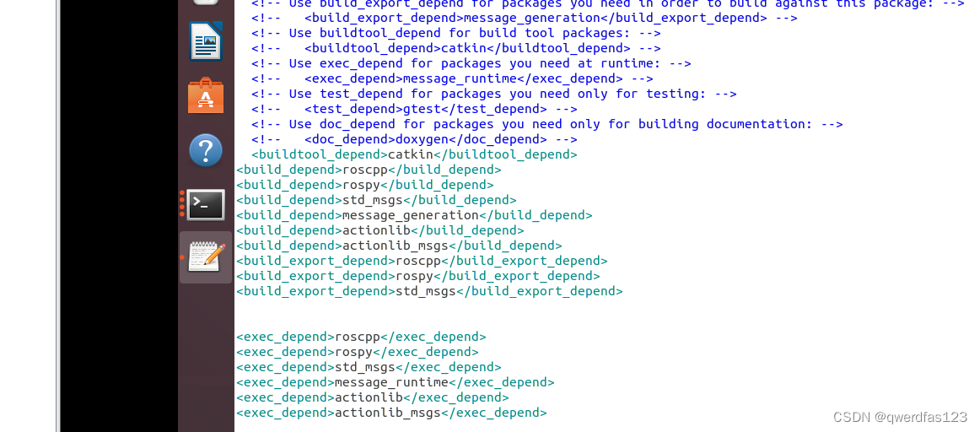Click the commented message_runtime exec_depend line
980x432 pixels.
click(x=453, y=78)
